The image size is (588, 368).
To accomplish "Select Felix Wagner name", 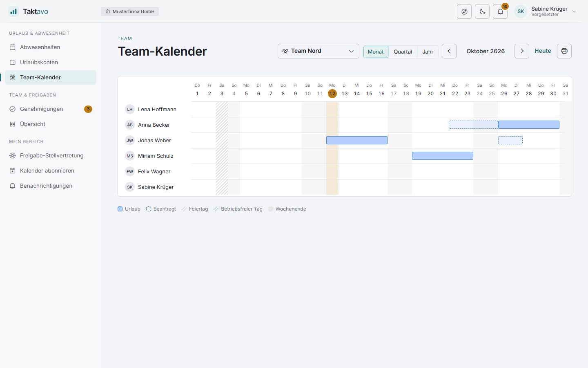I will [154, 171].
